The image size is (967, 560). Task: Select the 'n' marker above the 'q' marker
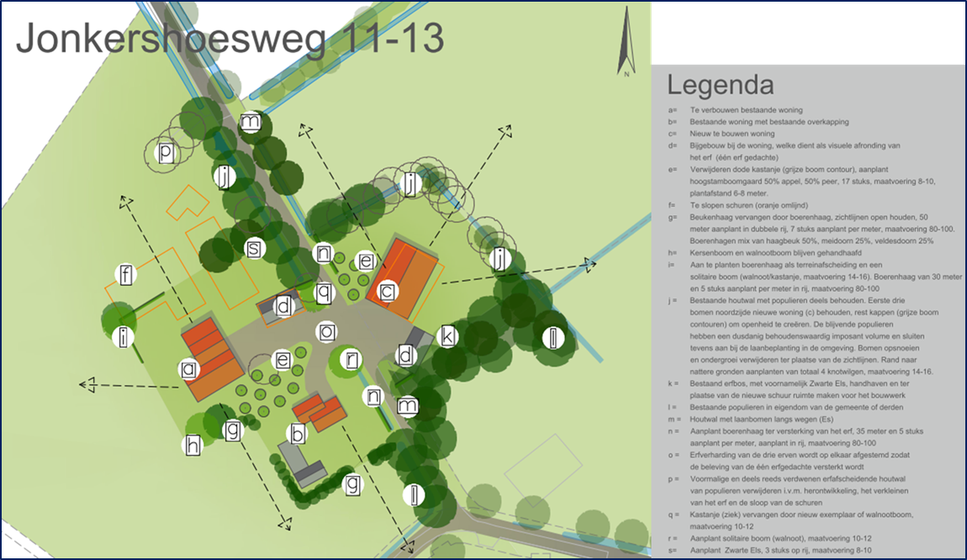click(323, 252)
